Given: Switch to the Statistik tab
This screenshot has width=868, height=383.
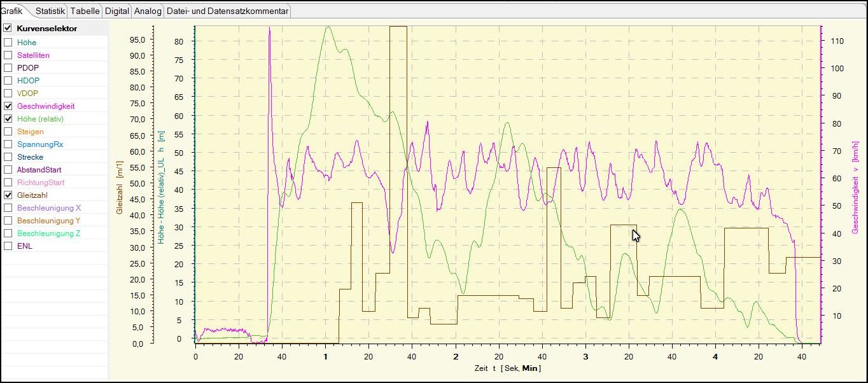Looking at the screenshot, I should pos(50,11).
